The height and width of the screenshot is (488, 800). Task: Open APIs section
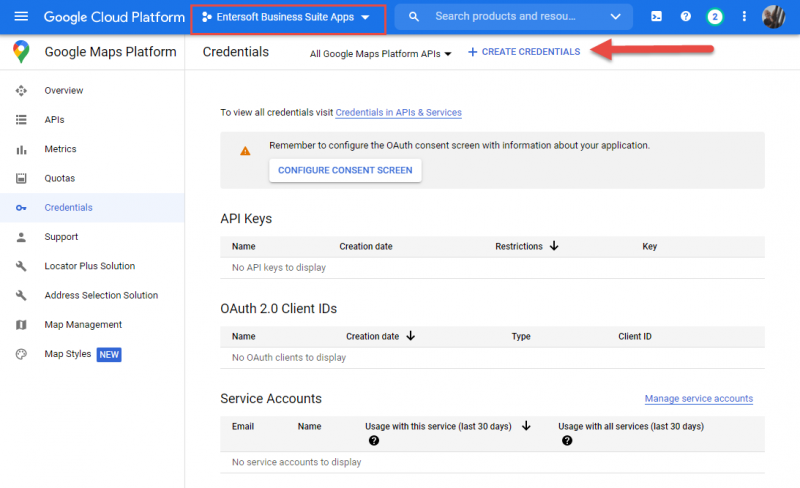click(54, 120)
